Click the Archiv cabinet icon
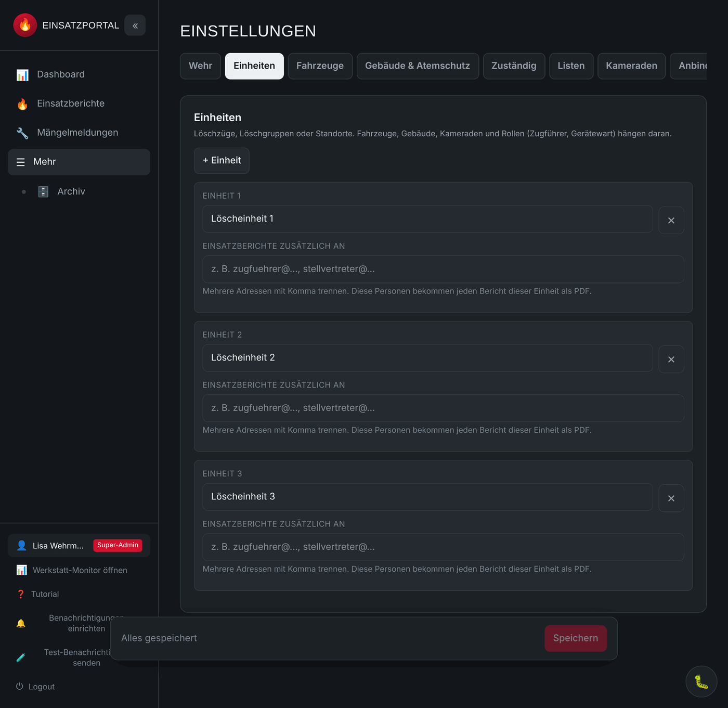The height and width of the screenshot is (708, 728). [x=43, y=191]
